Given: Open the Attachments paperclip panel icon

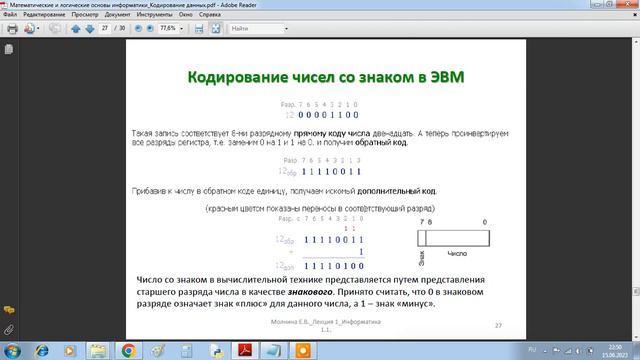Looking at the screenshot, I should click(x=9, y=329).
